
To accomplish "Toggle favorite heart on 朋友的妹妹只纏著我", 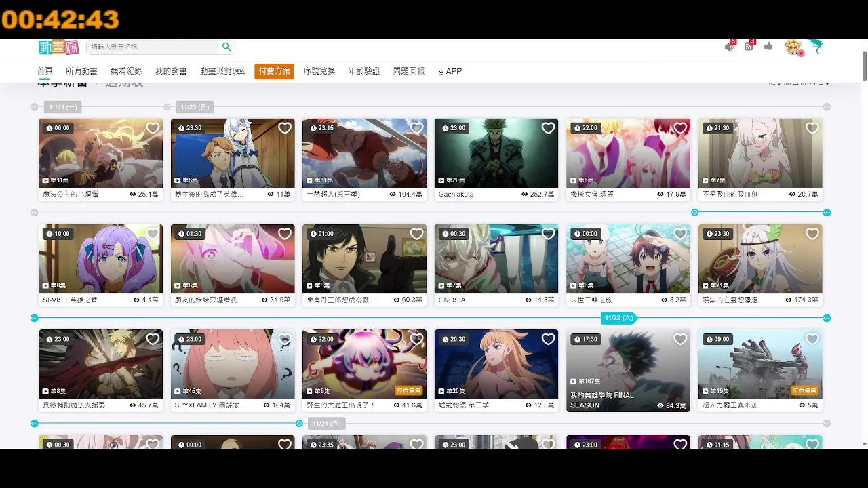I will 285,234.
